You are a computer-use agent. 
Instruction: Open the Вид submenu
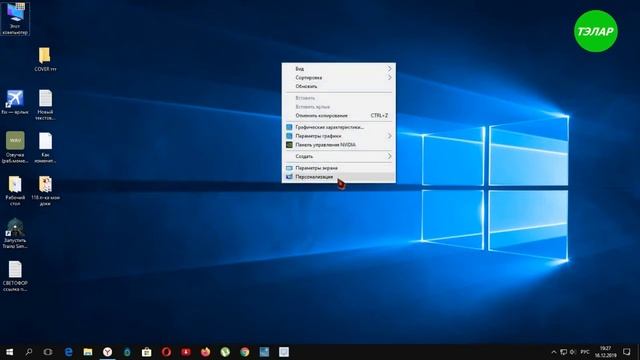(338, 69)
